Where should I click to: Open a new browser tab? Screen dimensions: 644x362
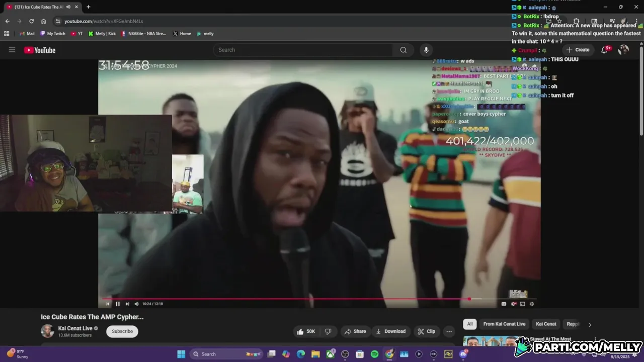pyautogui.click(x=89, y=7)
